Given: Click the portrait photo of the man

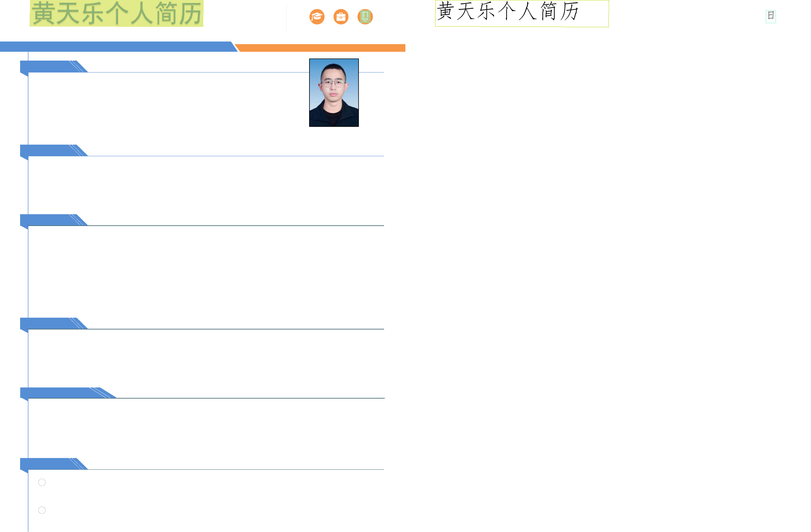Looking at the screenshot, I should [x=334, y=93].
